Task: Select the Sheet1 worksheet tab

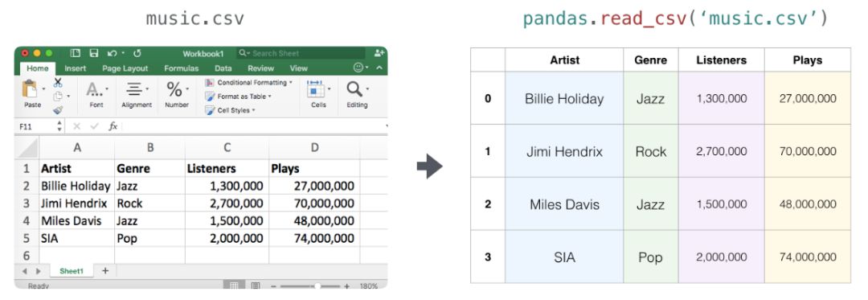Action: (x=72, y=271)
